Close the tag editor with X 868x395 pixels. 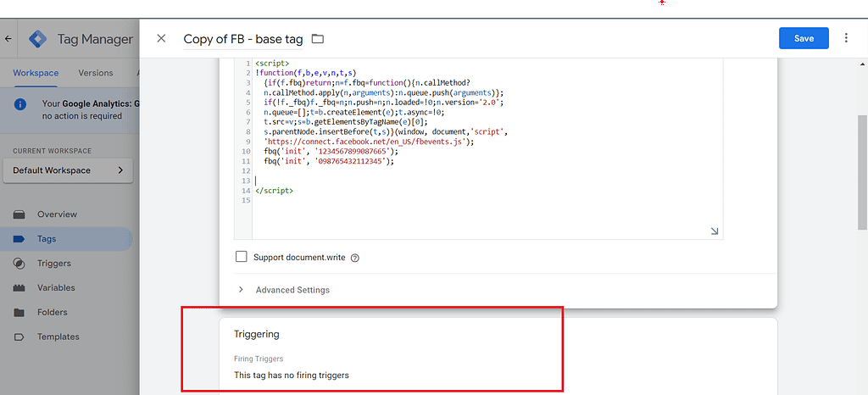pyautogui.click(x=162, y=39)
